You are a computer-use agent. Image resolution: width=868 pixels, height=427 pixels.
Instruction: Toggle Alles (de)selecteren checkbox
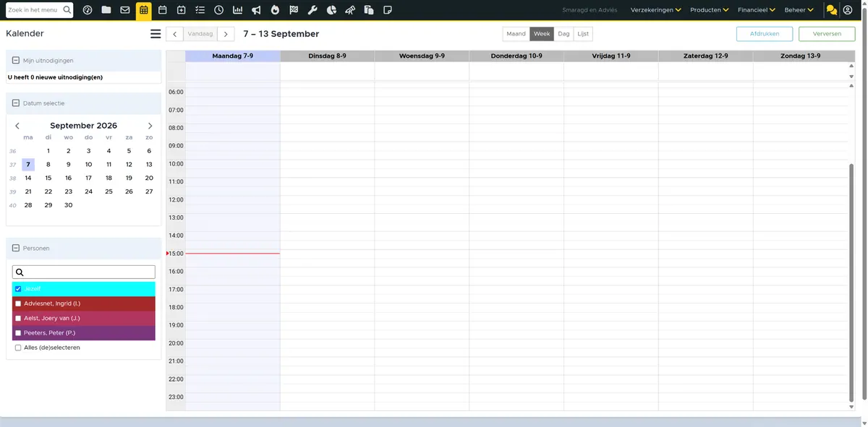coord(18,348)
